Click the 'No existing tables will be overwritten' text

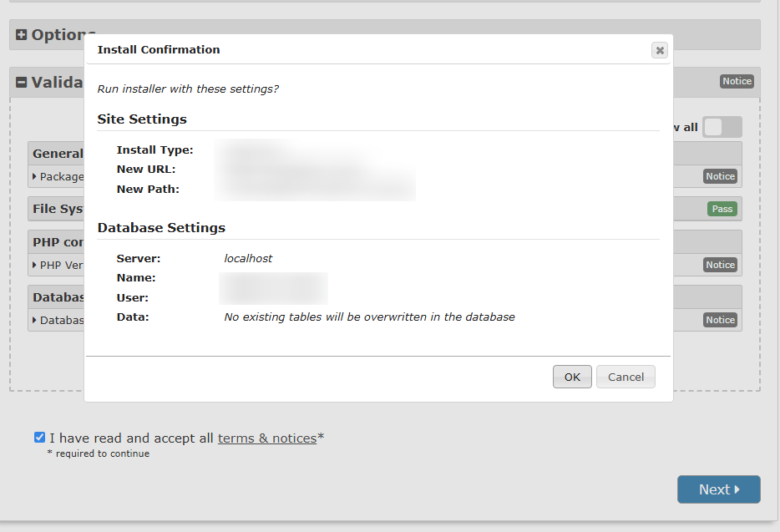pyautogui.click(x=370, y=317)
